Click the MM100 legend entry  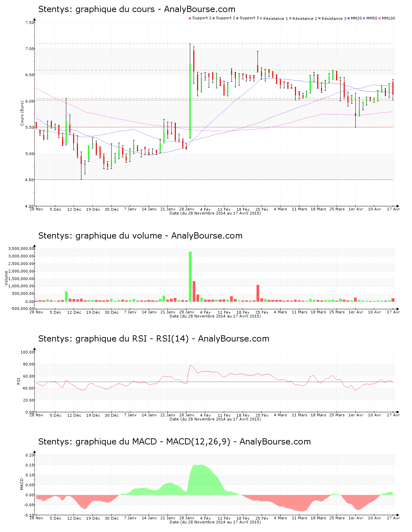[387, 18]
